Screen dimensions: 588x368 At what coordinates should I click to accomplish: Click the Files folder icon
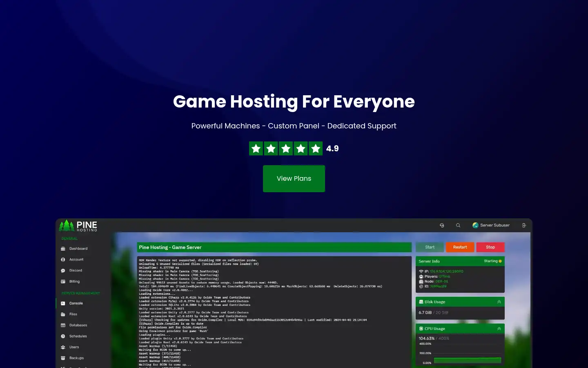click(x=63, y=314)
